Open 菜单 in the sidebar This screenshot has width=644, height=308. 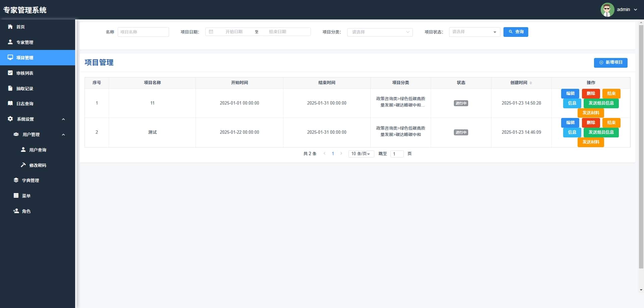pyautogui.click(x=38, y=196)
